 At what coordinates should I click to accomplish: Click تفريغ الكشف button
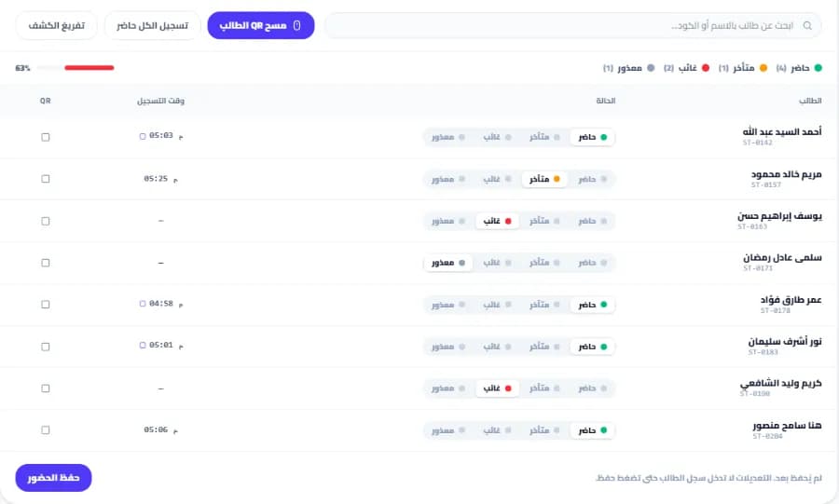pos(57,26)
